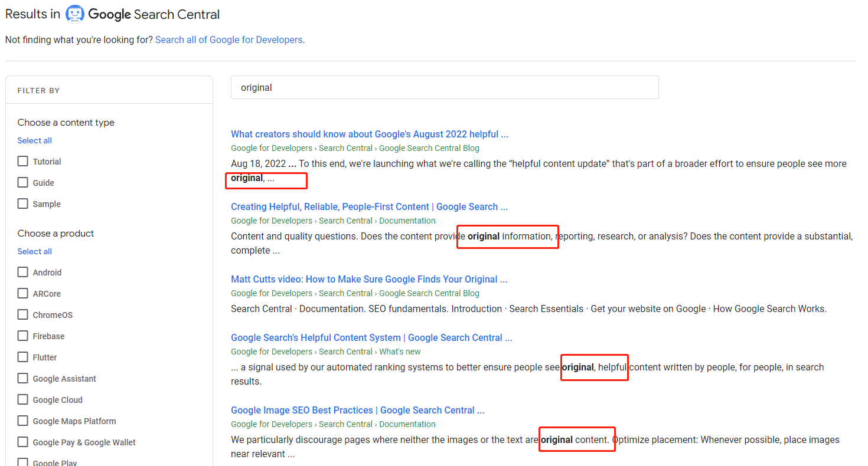Open Google Search's Helpful Content System result
The image size is (868, 466).
(371, 338)
